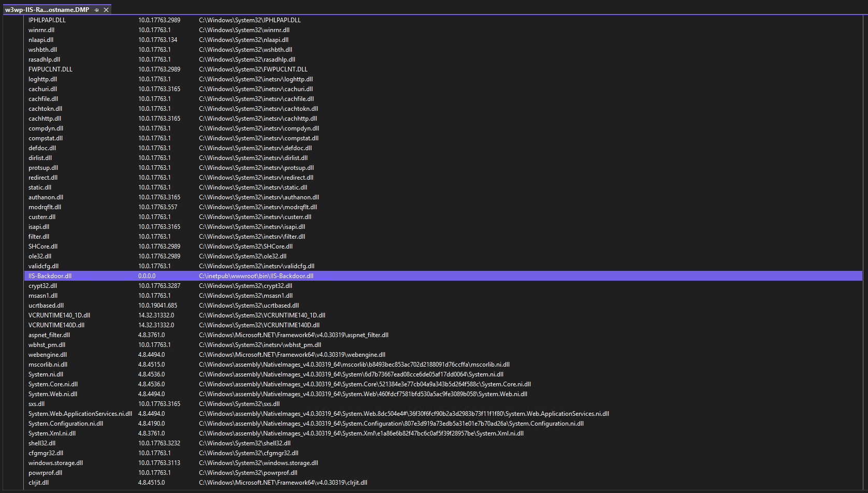Screen dimensions: 868x493
Task: Click modrqflt.dll module name
Action: (x=45, y=207)
